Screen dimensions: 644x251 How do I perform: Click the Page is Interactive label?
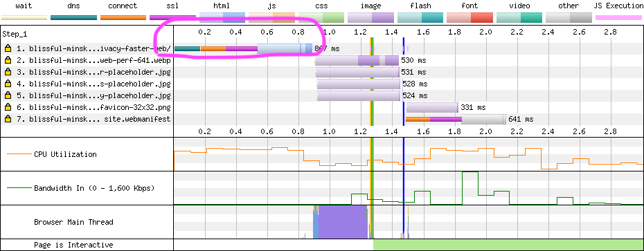pyautogui.click(x=73, y=245)
